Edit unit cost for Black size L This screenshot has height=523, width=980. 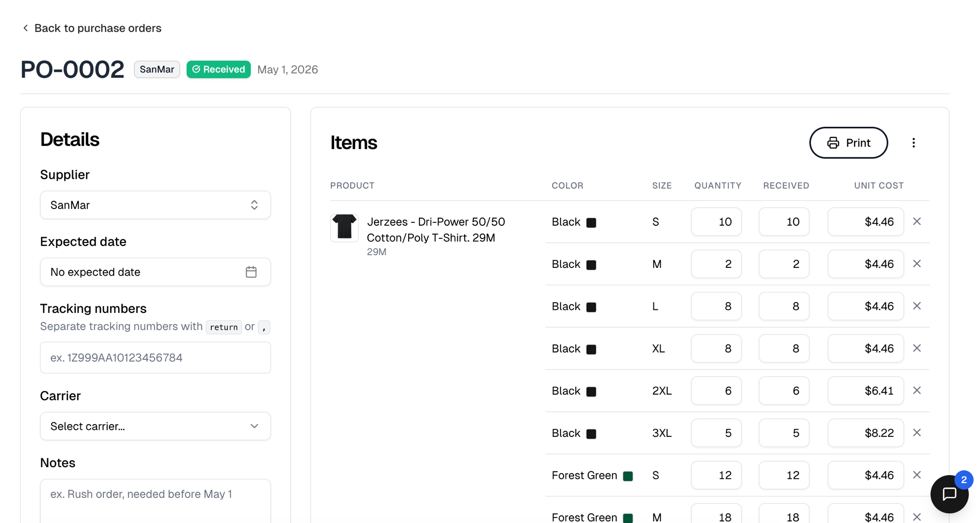866,306
